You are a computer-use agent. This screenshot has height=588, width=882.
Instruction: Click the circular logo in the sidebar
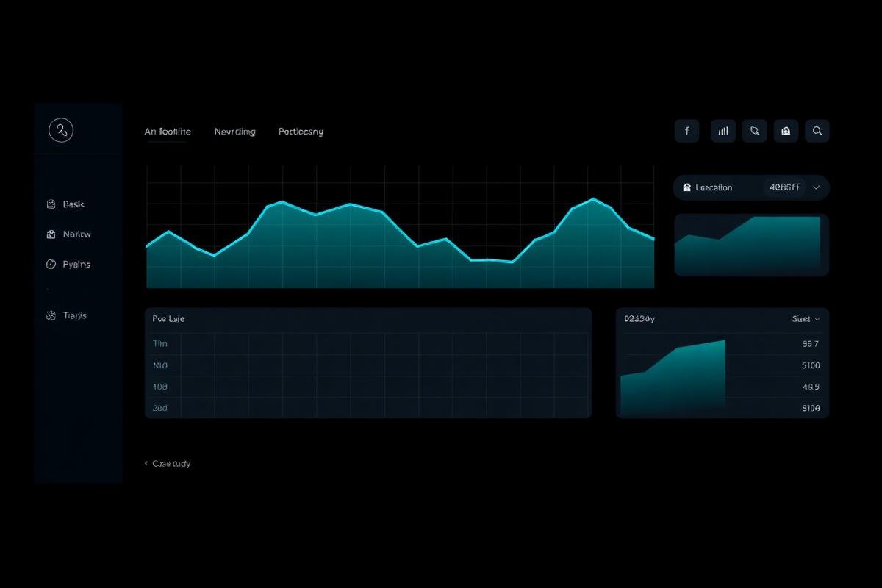pos(61,131)
